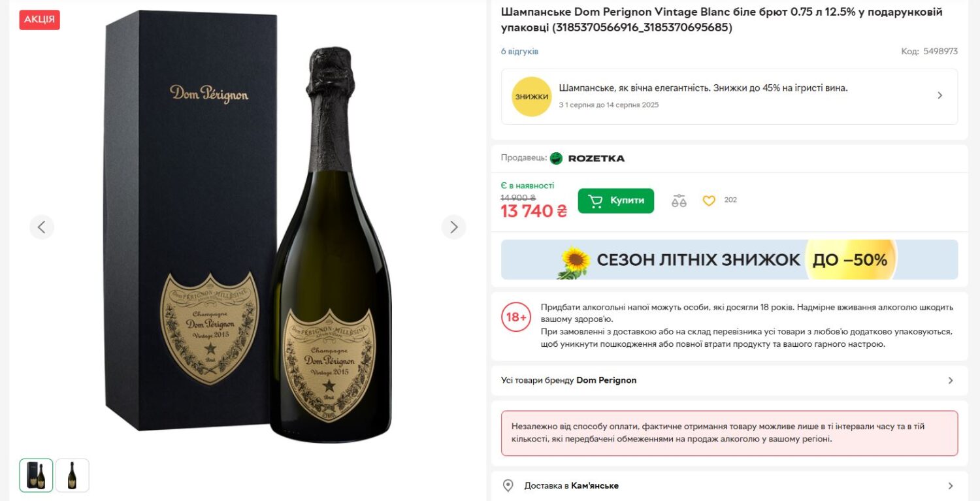Open the 6 відгуків reviews link
This screenshot has height=501, width=980.
click(x=519, y=52)
